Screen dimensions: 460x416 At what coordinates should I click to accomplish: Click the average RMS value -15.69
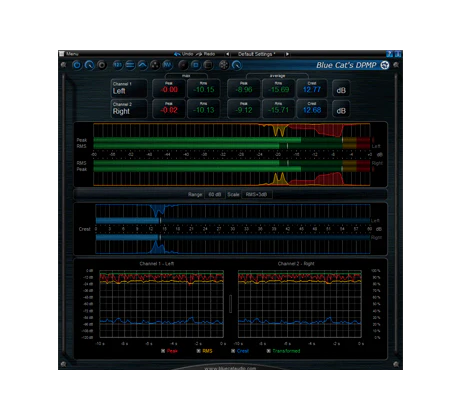[278, 88]
